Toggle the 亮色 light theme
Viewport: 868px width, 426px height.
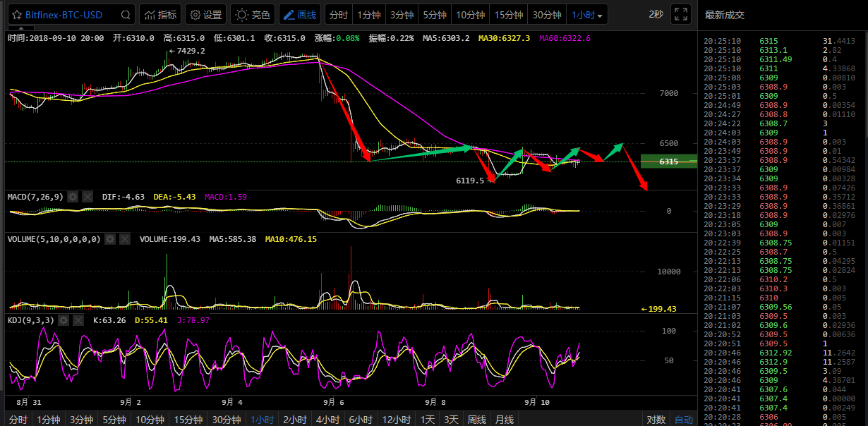click(253, 15)
